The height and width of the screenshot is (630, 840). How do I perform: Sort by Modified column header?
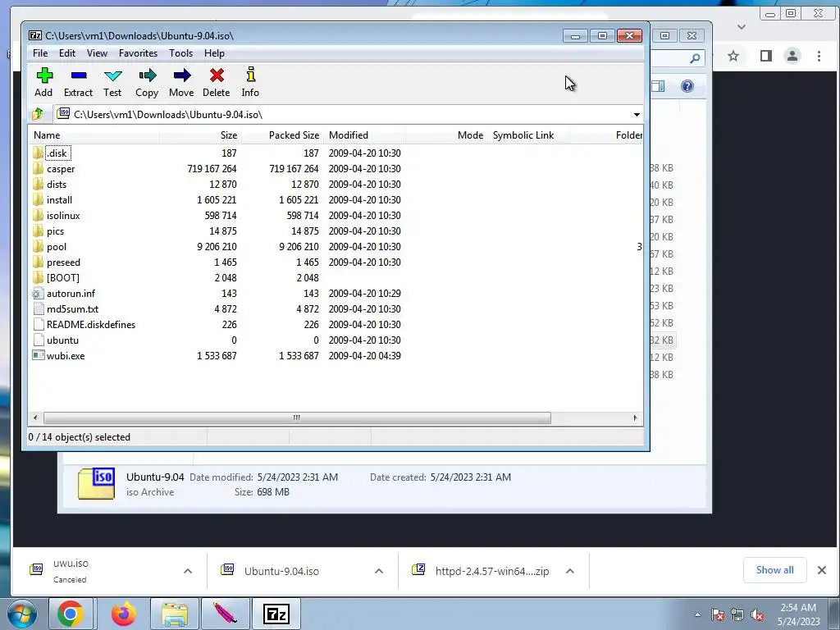[364, 135]
